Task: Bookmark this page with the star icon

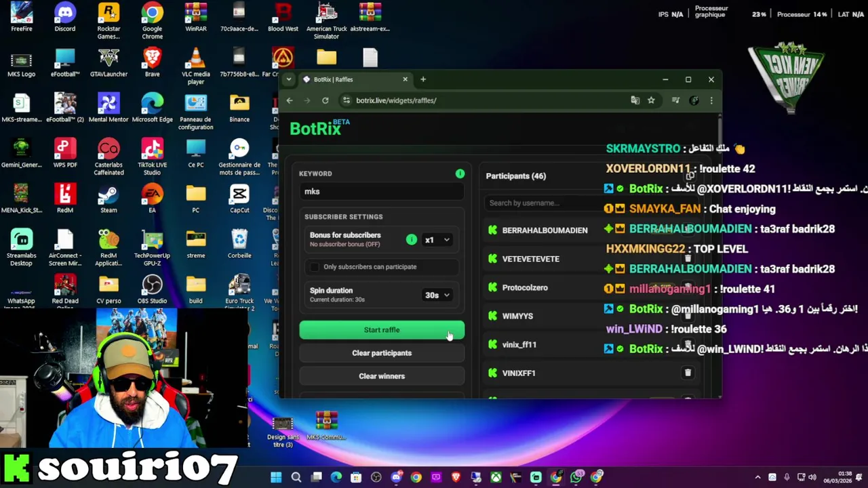Action: coord(651,100)
